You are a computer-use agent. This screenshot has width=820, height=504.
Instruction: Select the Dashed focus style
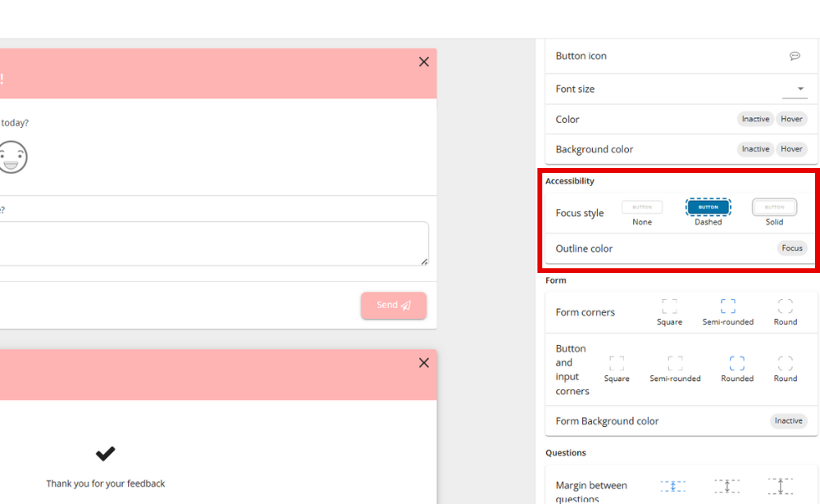click(708, 207)
